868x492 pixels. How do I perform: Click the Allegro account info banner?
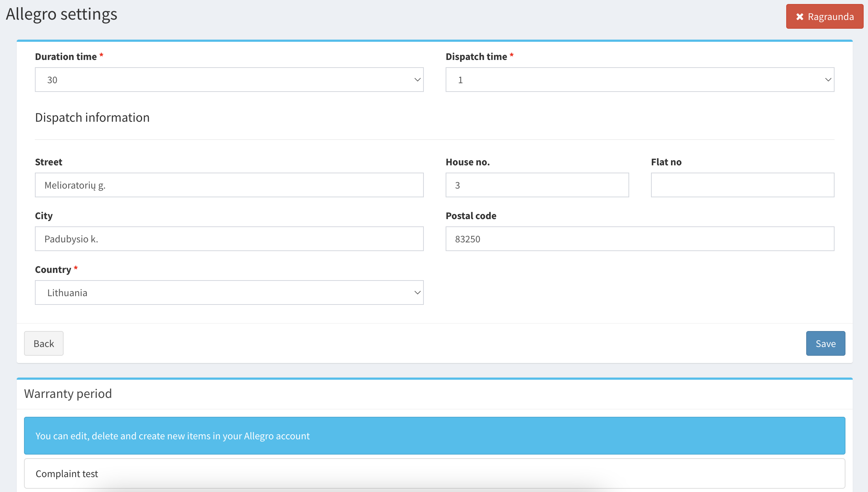pyautogui.click(x=434, y=436)
